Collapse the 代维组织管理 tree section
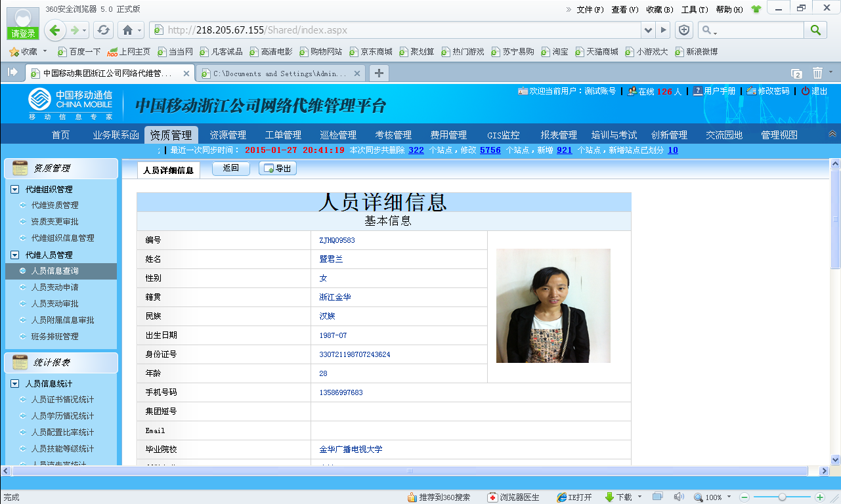The image size is (841, 504). click(15, 189)
